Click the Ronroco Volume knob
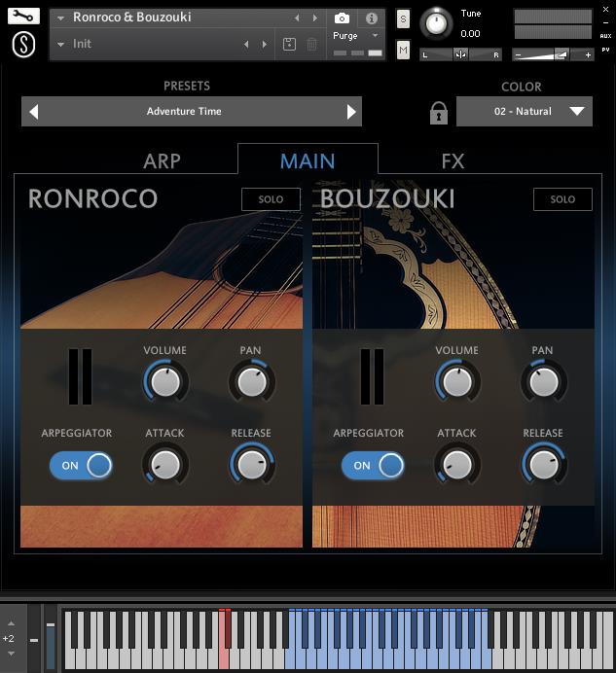The height and width of the screenshot is (673, 616). pos(165,382)
